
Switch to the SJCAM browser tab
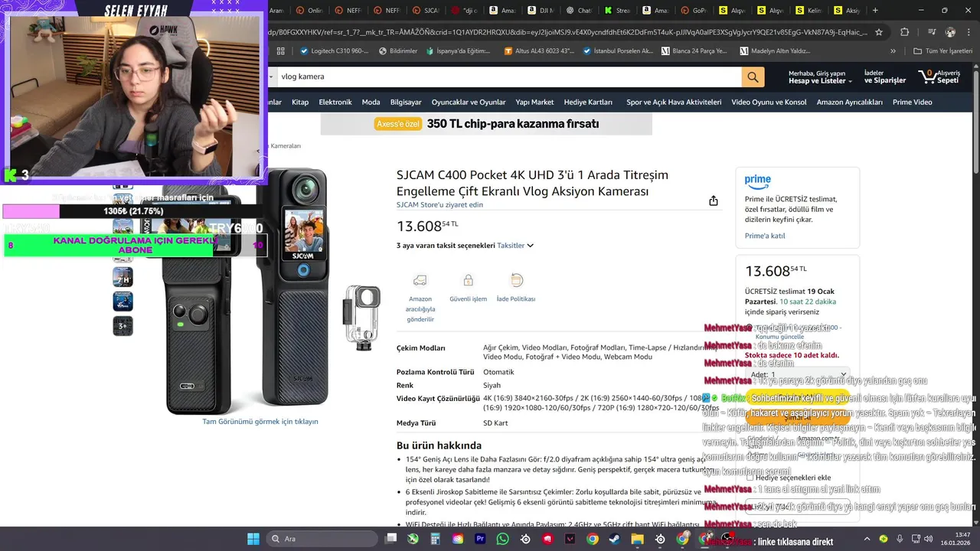[x=426, y=11]
